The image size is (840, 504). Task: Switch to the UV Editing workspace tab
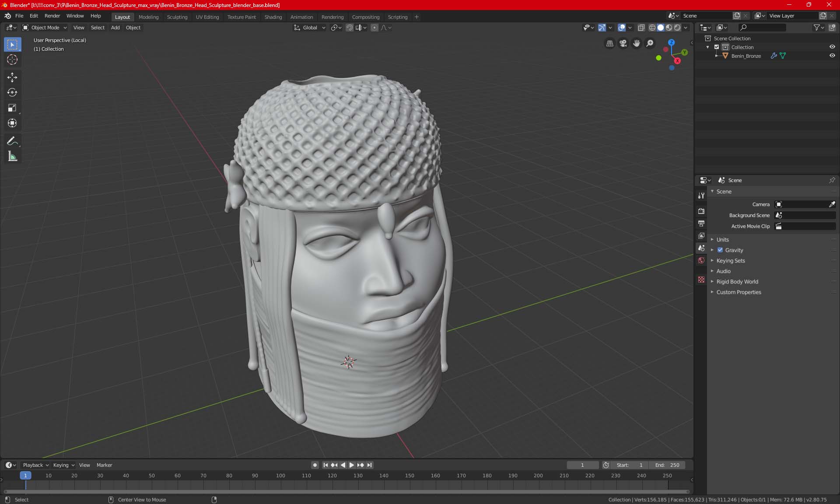[207, 17]
